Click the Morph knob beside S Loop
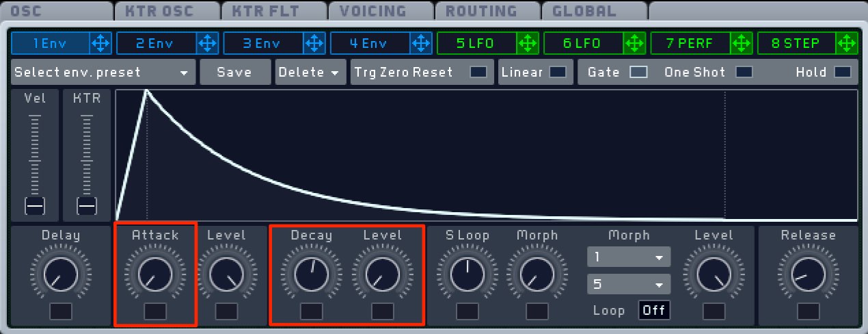The image size is (868, 334). (537, 275)
